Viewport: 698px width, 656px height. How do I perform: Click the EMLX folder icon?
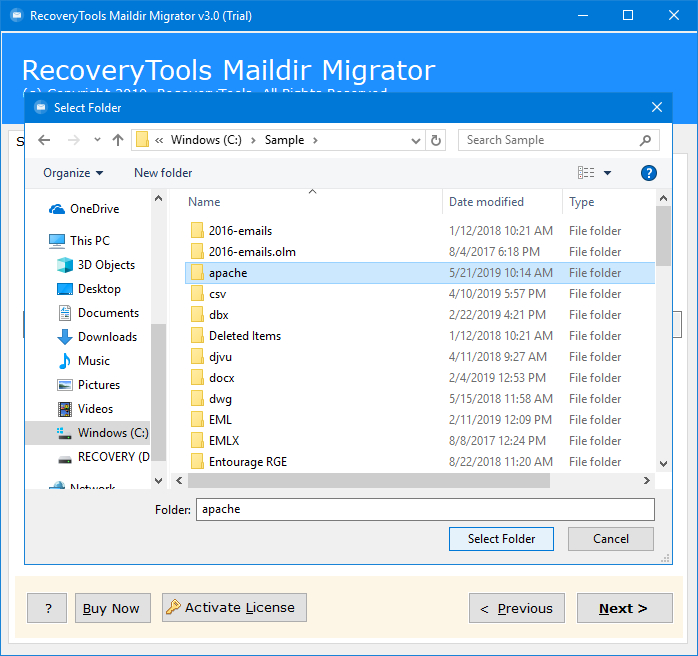(197, 441)
